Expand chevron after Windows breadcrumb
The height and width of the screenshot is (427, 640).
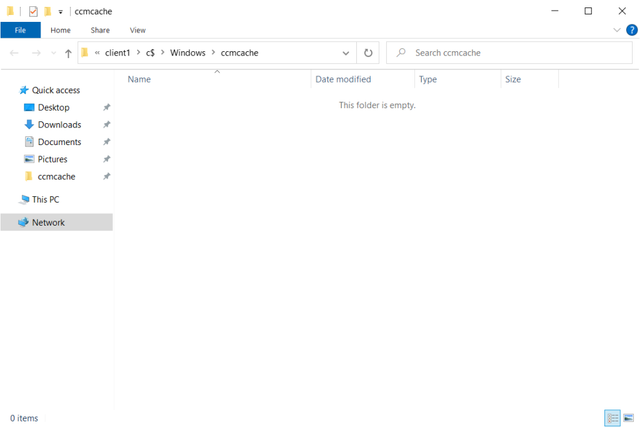tap(213, 53)
